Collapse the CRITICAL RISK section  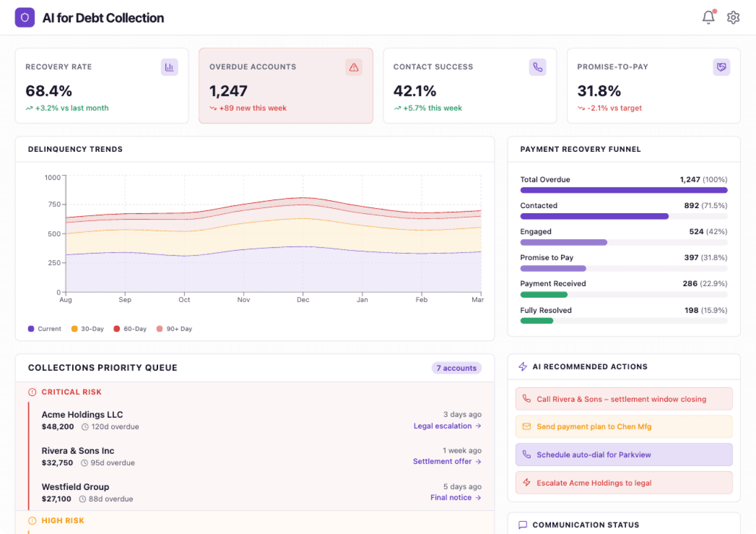pos(71,392)
